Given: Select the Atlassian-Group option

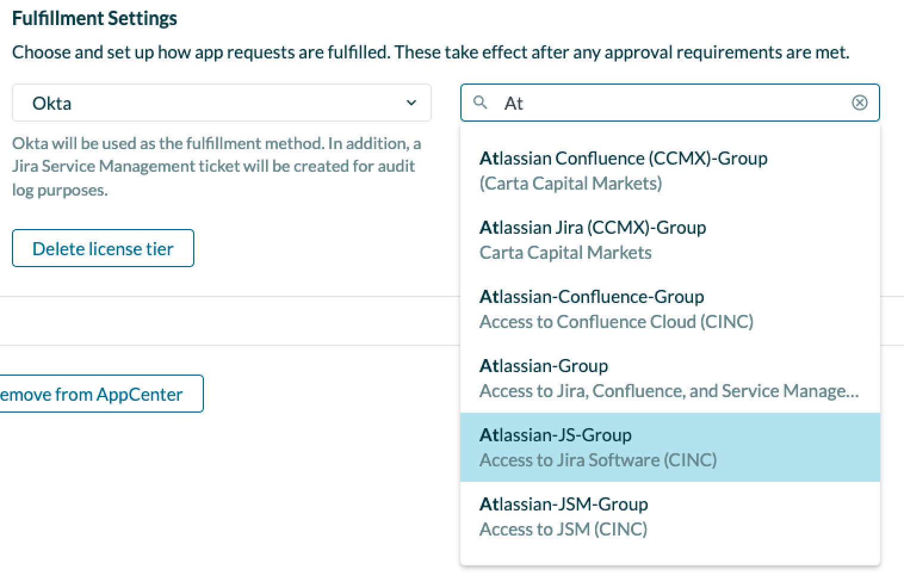Looking at the screenshot, I should [543, 366].
